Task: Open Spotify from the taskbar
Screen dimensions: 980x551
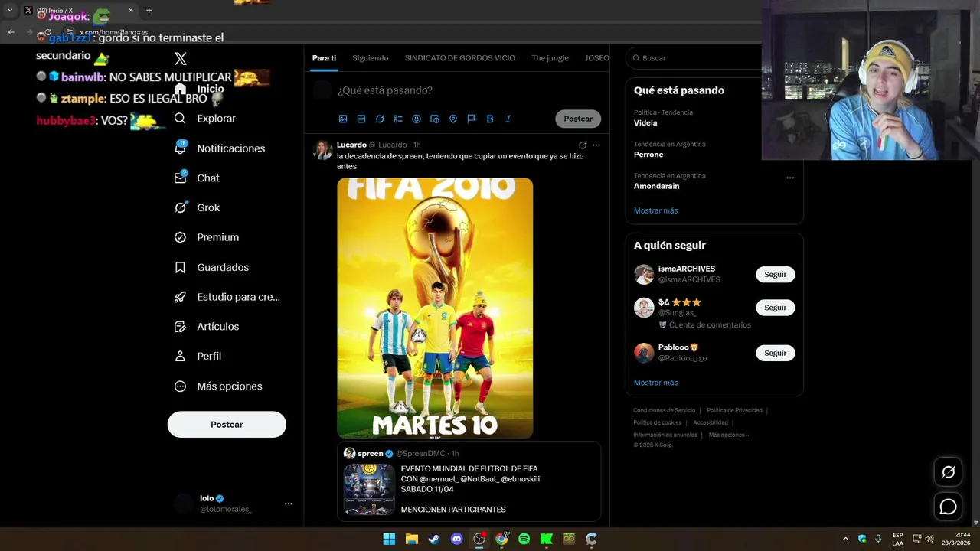Action: pyautogui.click(x=524, y=539)
